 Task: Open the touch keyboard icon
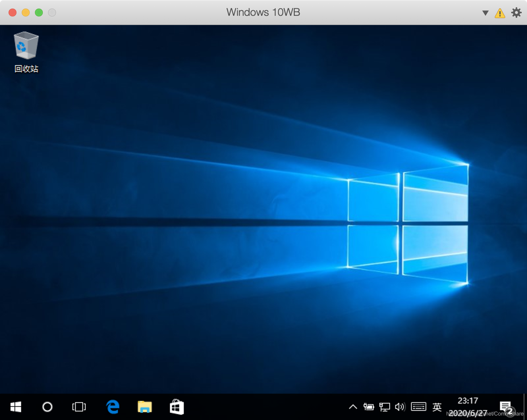[x=419, y=407]
